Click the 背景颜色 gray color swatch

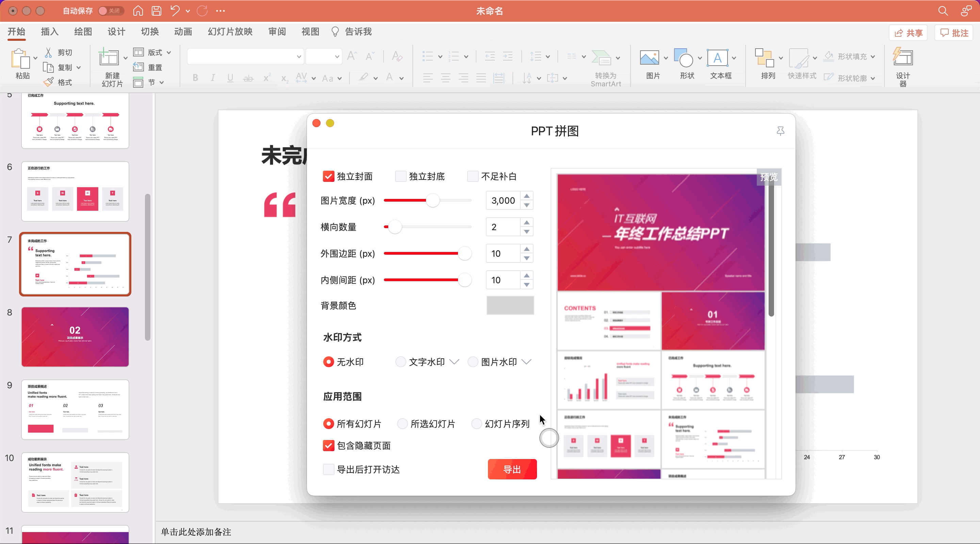point(510,306)
